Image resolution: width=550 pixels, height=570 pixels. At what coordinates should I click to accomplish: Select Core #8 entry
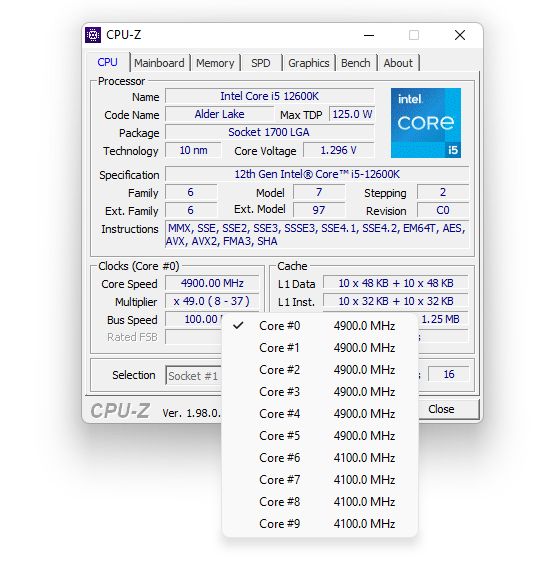coord(320,502)
